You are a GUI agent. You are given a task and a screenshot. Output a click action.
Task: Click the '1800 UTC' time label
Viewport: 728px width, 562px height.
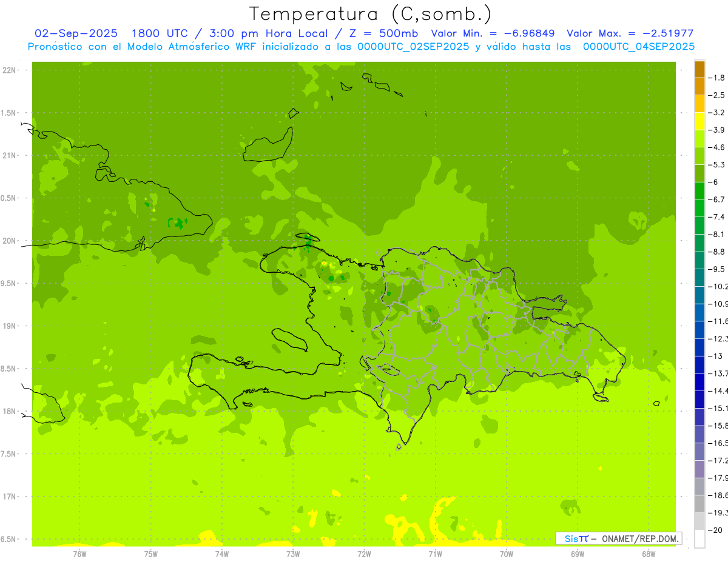(x=160, y=33)
